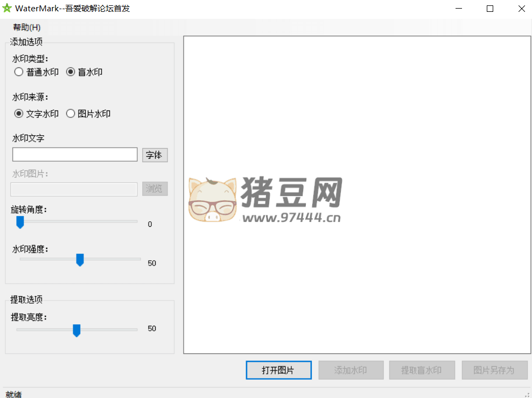Minimize the WaterMark window
The height and width of the screenshot is (398, 532).
tap(459, 9)
